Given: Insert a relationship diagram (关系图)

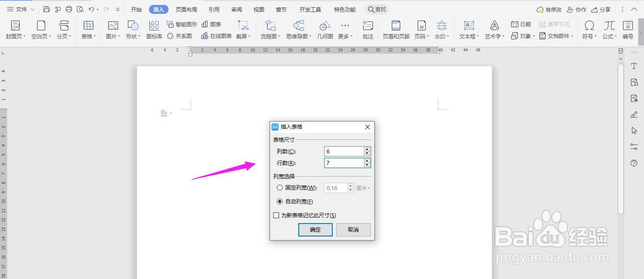Looking at the screenshot, I should 179,36.
